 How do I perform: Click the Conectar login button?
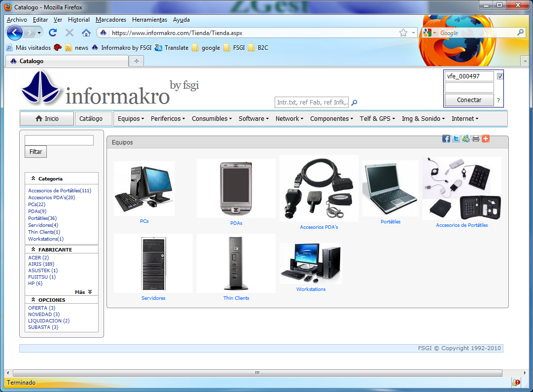coord(469,100)
